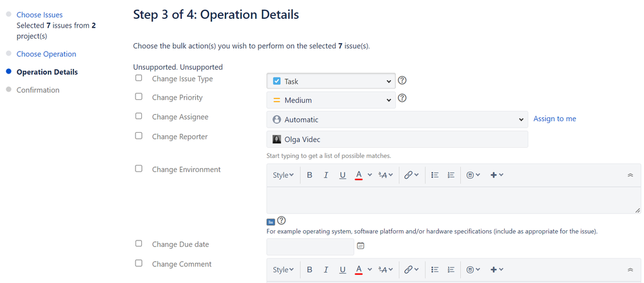
Task: Open more formatting menu in Comment editor
Action: coord(385,269)
